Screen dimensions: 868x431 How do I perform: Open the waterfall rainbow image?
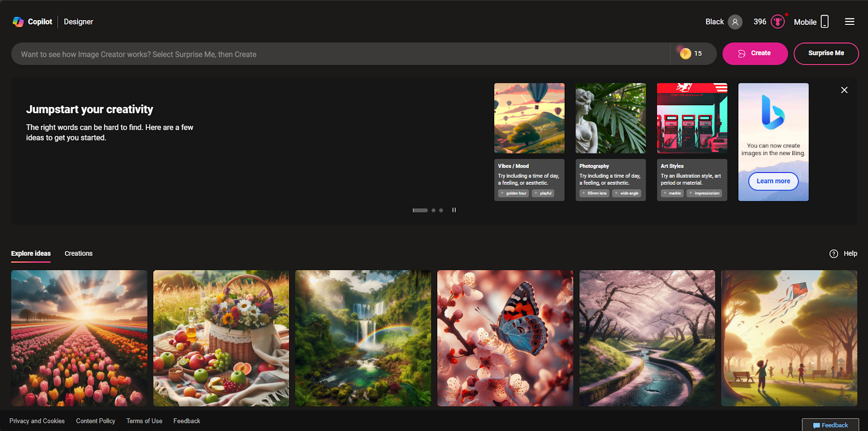point(363,338)
